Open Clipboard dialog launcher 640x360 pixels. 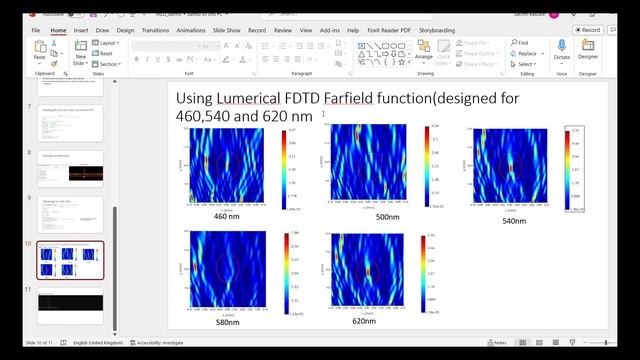pyautogui.click(x=65, y=74)
